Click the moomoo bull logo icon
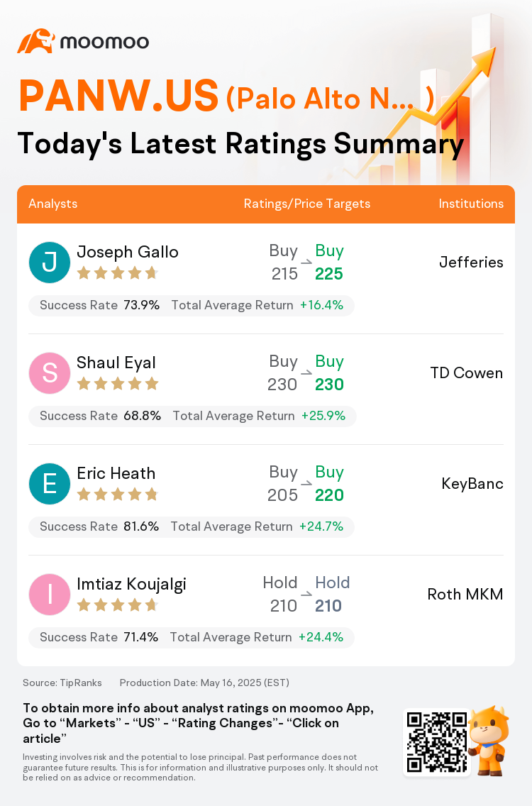 pos(36,41)
